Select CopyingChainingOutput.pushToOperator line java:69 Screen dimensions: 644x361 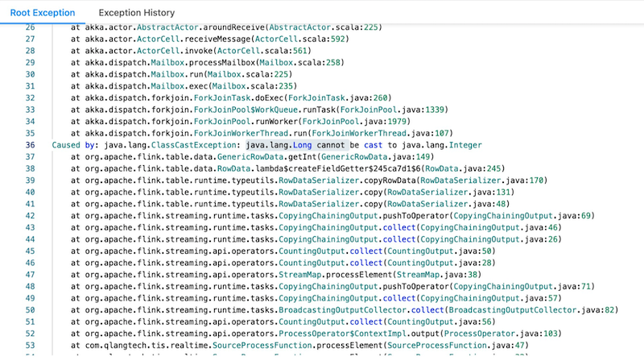coord(332,216)
